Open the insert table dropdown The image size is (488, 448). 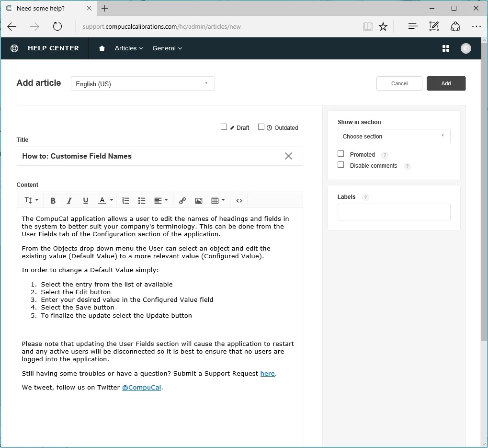pos(218,200)
